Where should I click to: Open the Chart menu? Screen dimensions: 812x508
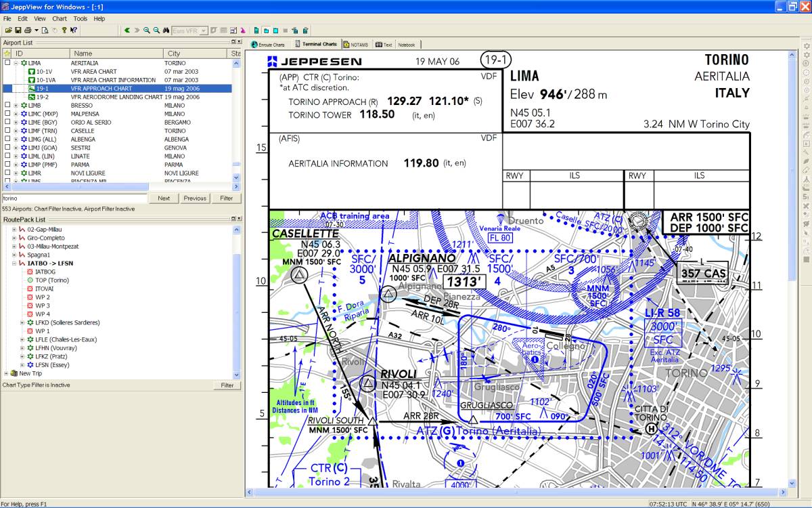(x=60, y=19)
